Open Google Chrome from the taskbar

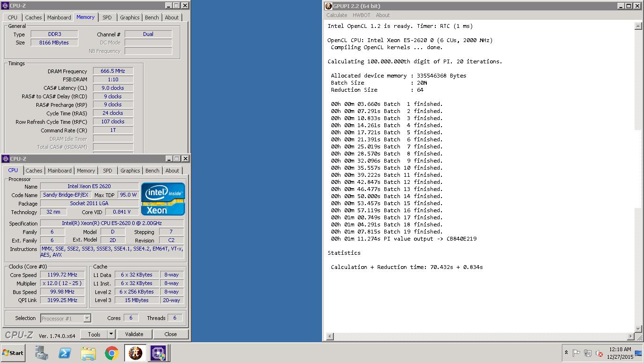pyautogui.click(x=111, y=353)
